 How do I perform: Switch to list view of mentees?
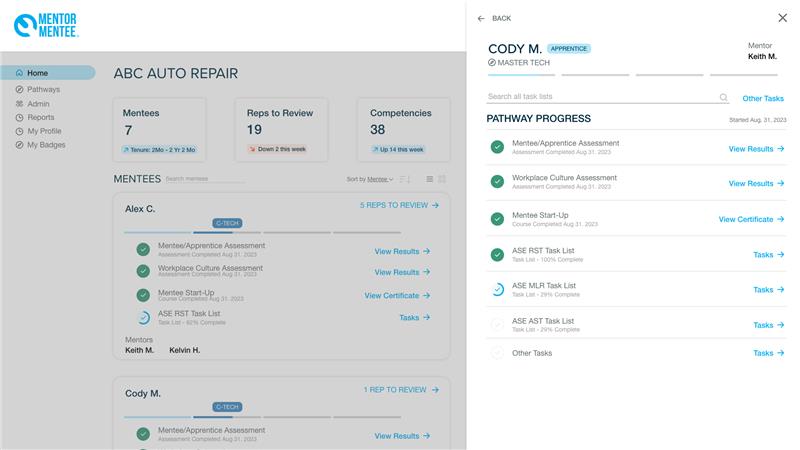coord(430,179)
